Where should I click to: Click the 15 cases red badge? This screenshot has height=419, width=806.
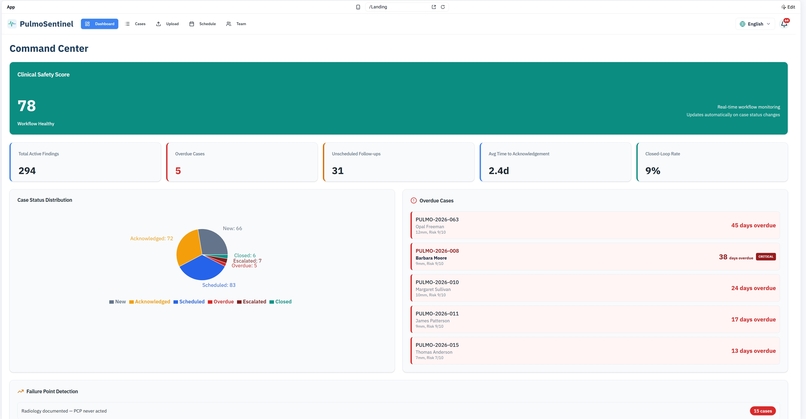pyautogui.click(x=762, y=411)
